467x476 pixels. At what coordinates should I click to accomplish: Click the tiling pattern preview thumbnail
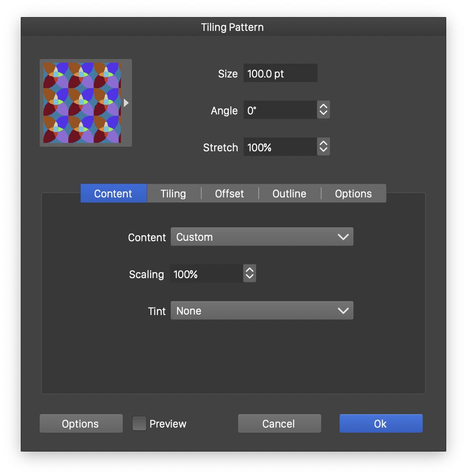[x=82, y=103]
